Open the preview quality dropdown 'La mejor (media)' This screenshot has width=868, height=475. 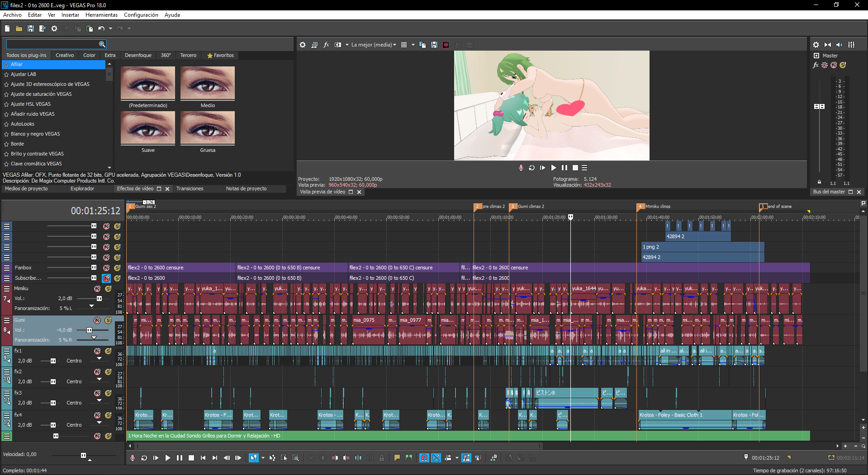pos(374,45)
